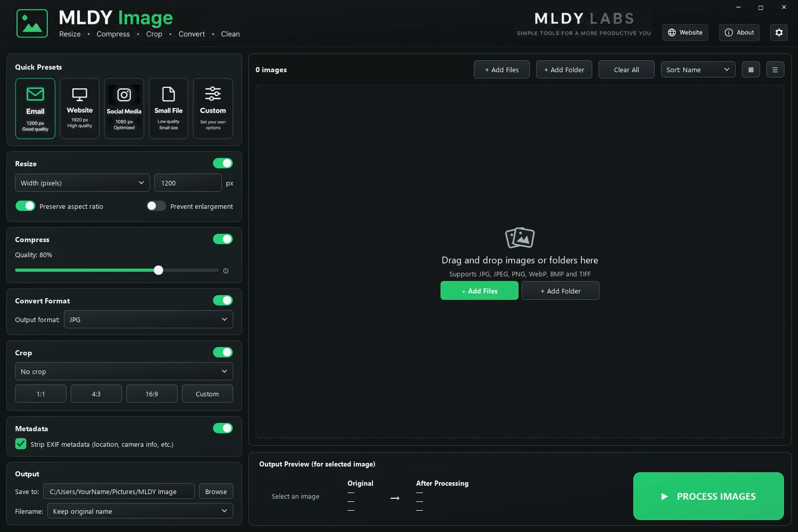
Task: Click the Drag and drop images text
Action: tap(520, 260)
